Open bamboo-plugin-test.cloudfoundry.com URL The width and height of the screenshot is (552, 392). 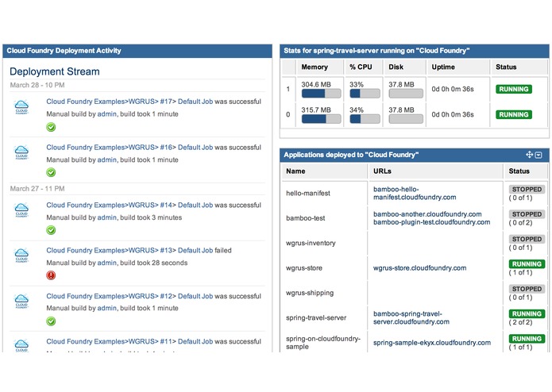point(431,222)
